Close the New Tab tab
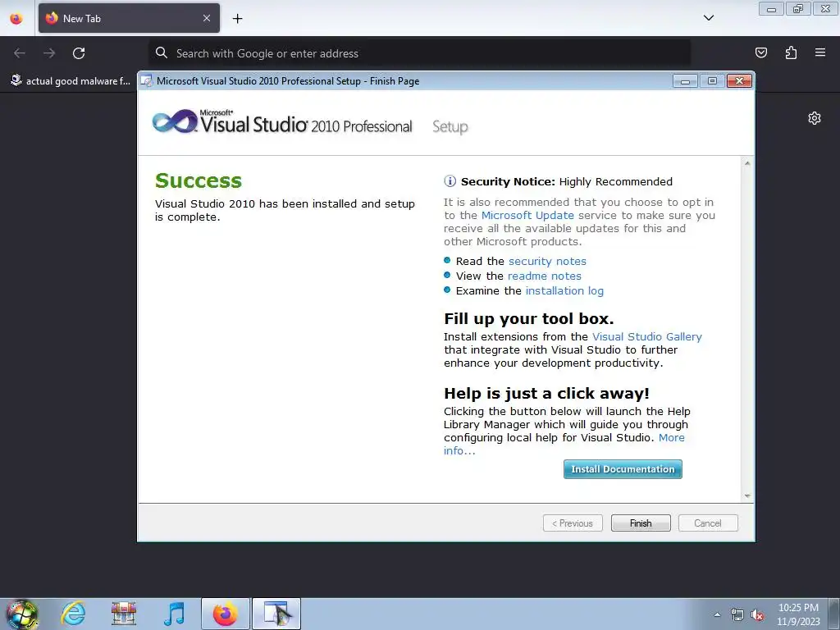The image size is (840, 630). click(206, 18)
